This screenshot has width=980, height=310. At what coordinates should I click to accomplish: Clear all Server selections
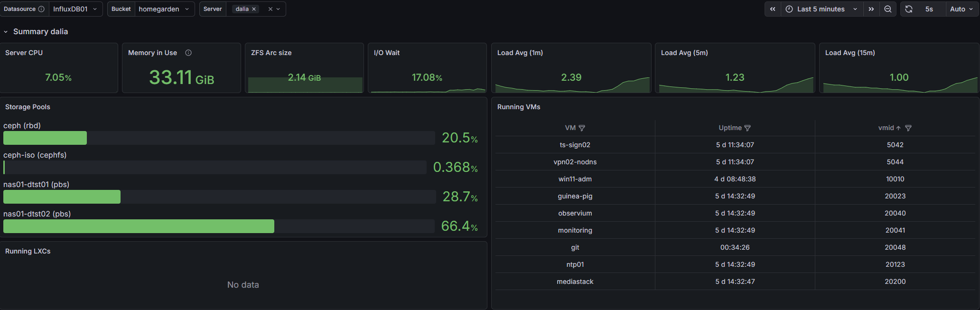(271, 9)
